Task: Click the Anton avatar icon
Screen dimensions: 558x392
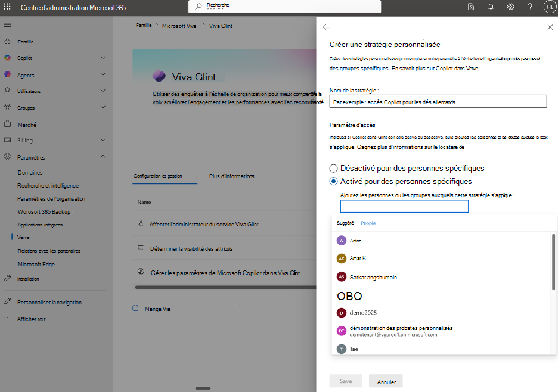Action: click(341, 241)
